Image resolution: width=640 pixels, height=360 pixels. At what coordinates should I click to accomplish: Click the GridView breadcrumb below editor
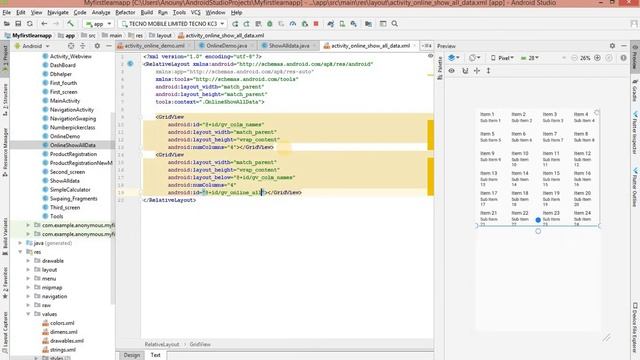(x=200, y=344)
